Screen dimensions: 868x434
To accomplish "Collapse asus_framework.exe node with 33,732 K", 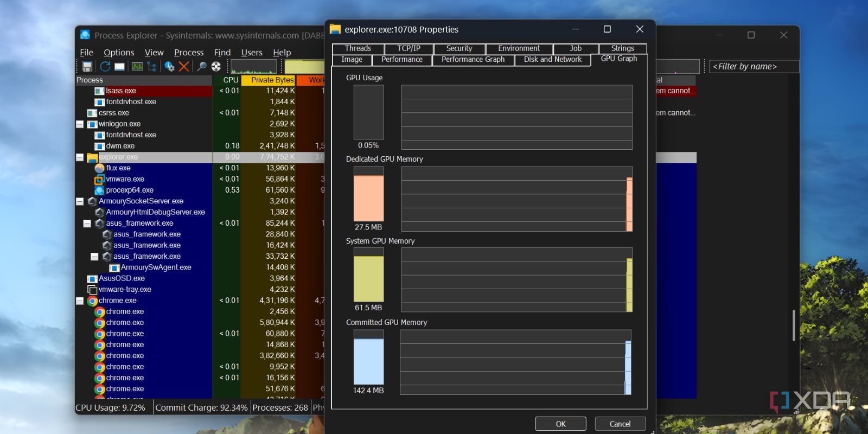I will click(94, 257).
